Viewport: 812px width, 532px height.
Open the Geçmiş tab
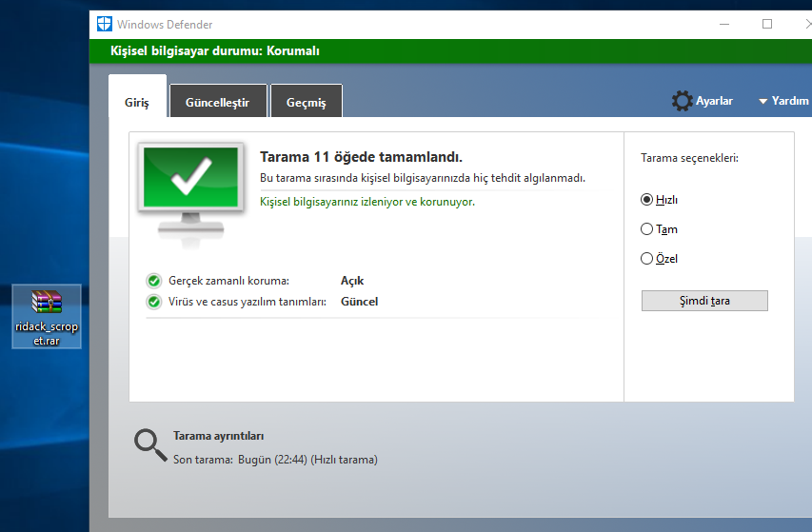pos(307,101)
